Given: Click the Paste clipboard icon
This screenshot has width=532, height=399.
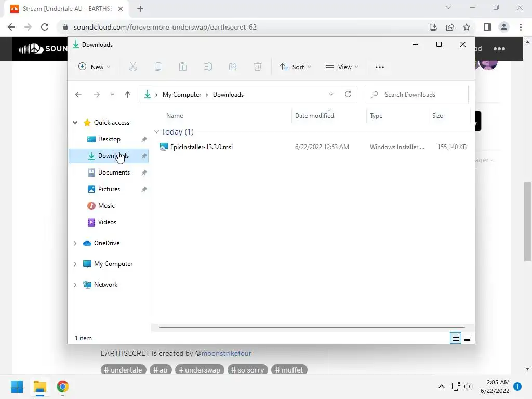Looking at the screenshot, I should [183, 67].
